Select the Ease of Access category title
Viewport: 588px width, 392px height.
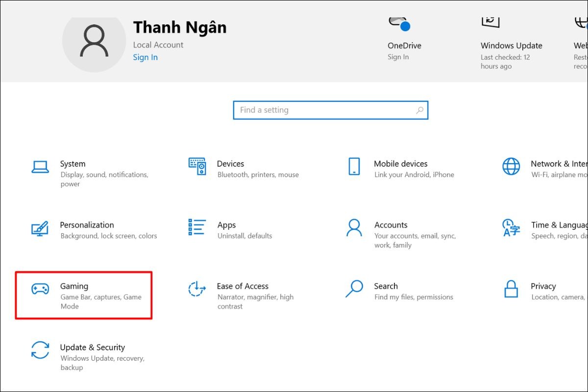pyautogui.click(x=243, y=286)
